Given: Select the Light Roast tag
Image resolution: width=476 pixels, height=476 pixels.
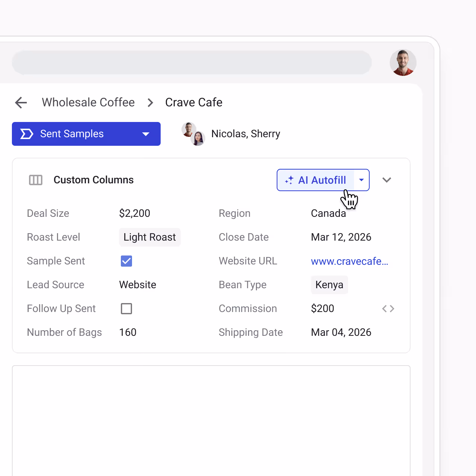Looking at the screenshot, I should tap(149, 237).
